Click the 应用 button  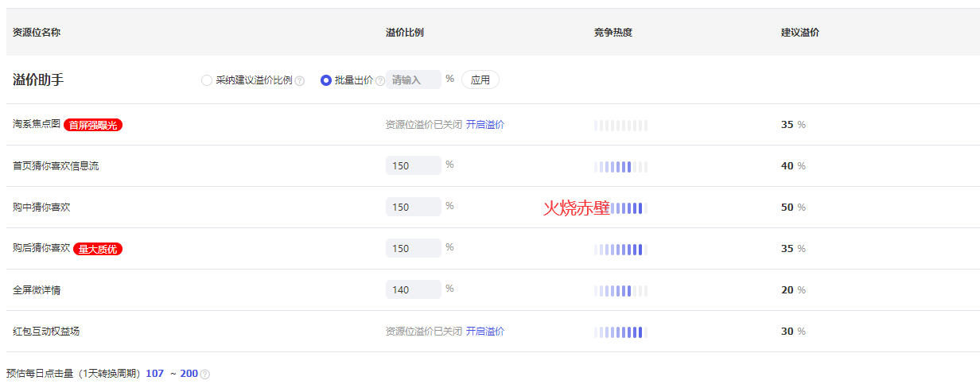[480, 80]
